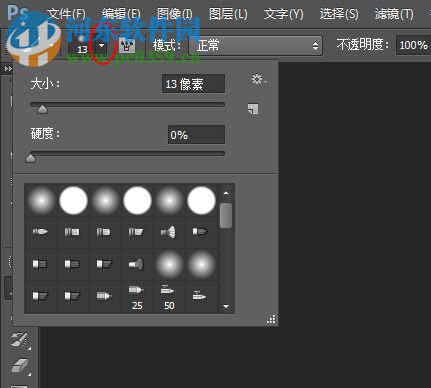
Task: Select the first hard round brush in top row
Action: (73, 200)
